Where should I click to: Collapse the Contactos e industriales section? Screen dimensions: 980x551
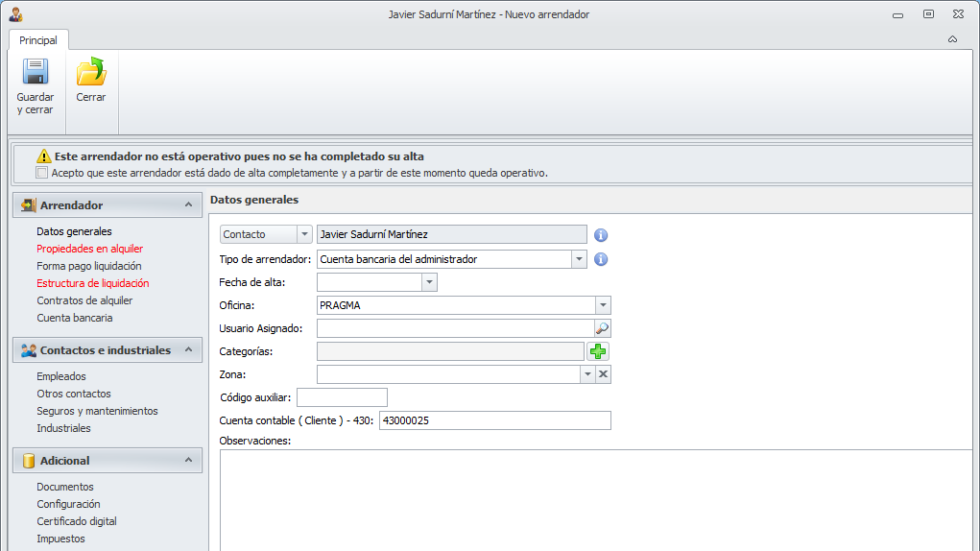pyautogui.click(x=186, y=350)
